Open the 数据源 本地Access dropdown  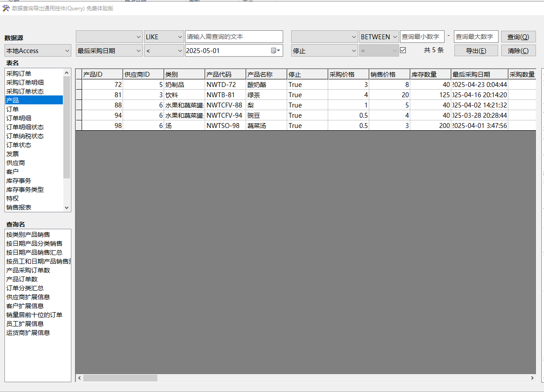pos(38,50)
